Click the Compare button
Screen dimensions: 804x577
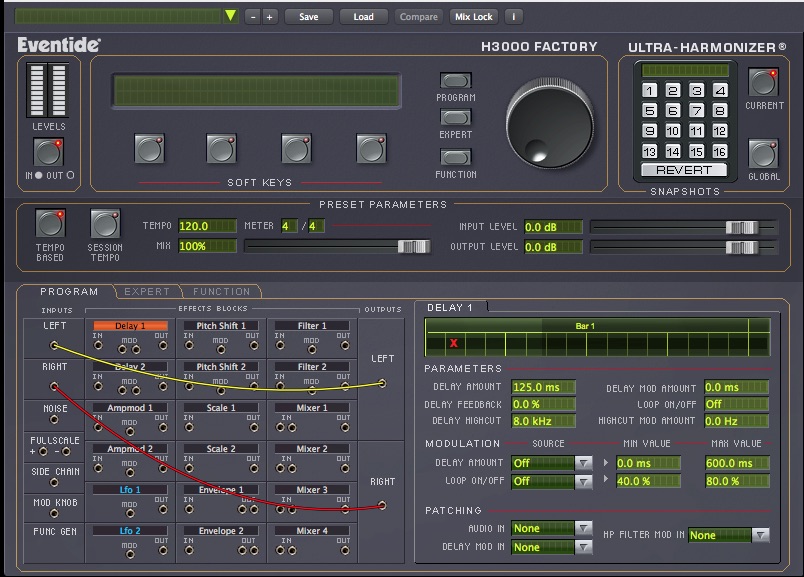pos(418,17)
